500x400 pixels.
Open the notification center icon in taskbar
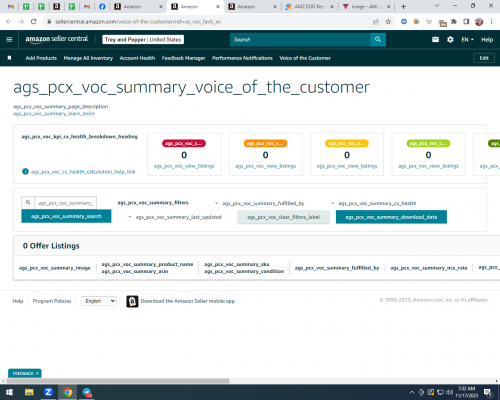488,392
